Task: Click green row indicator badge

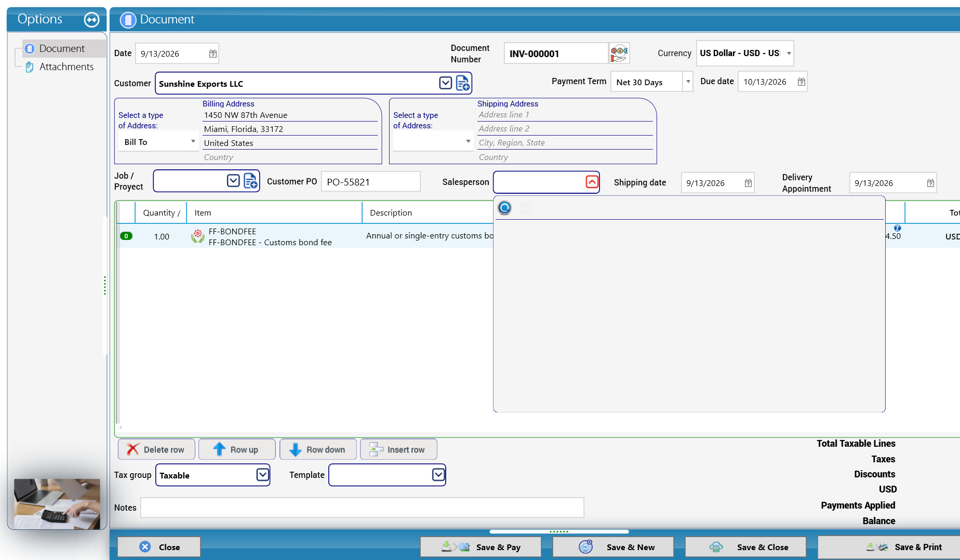Action: coord(126,236)
